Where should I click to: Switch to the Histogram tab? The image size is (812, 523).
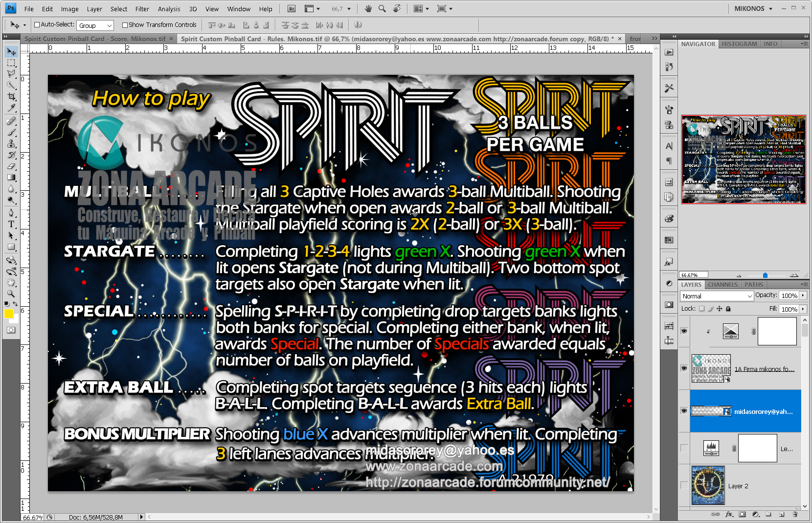tap(739, 44)
